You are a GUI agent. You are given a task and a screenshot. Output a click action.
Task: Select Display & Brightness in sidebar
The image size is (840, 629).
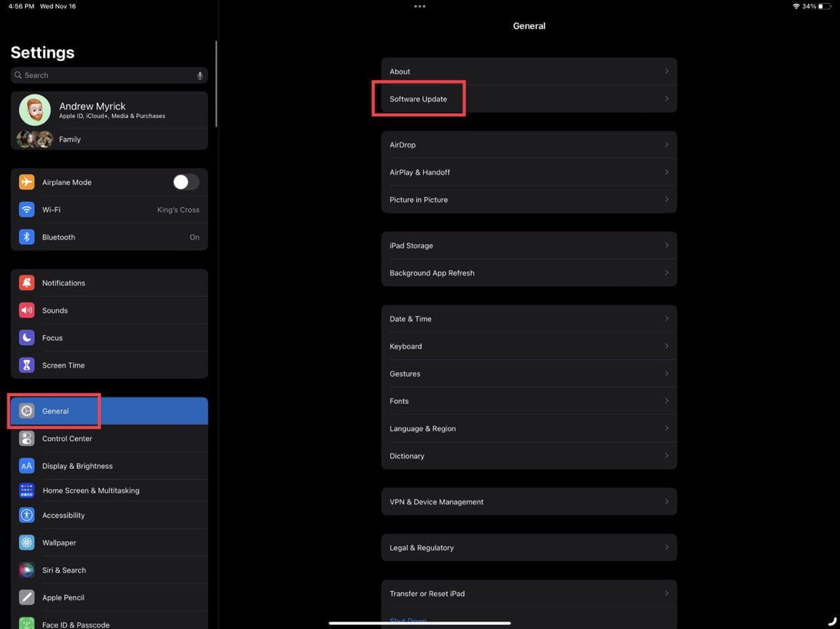77,466
